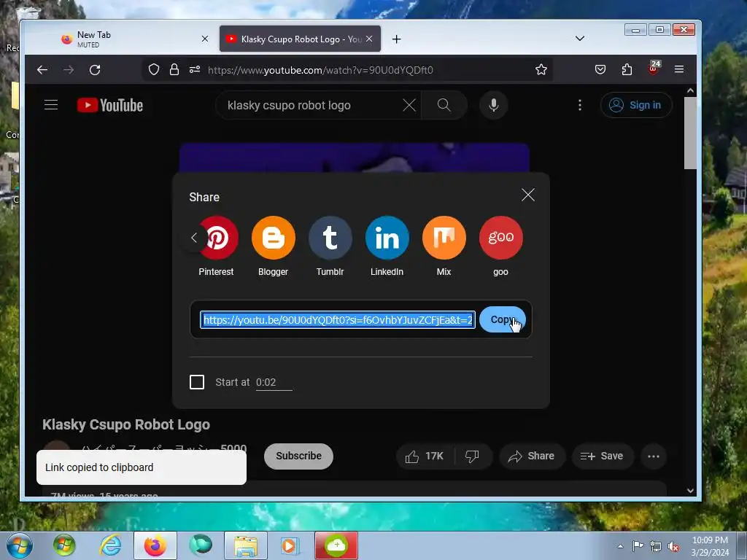Open the Windows Start menu
This screenshot has width=747, height=560.
20,545
